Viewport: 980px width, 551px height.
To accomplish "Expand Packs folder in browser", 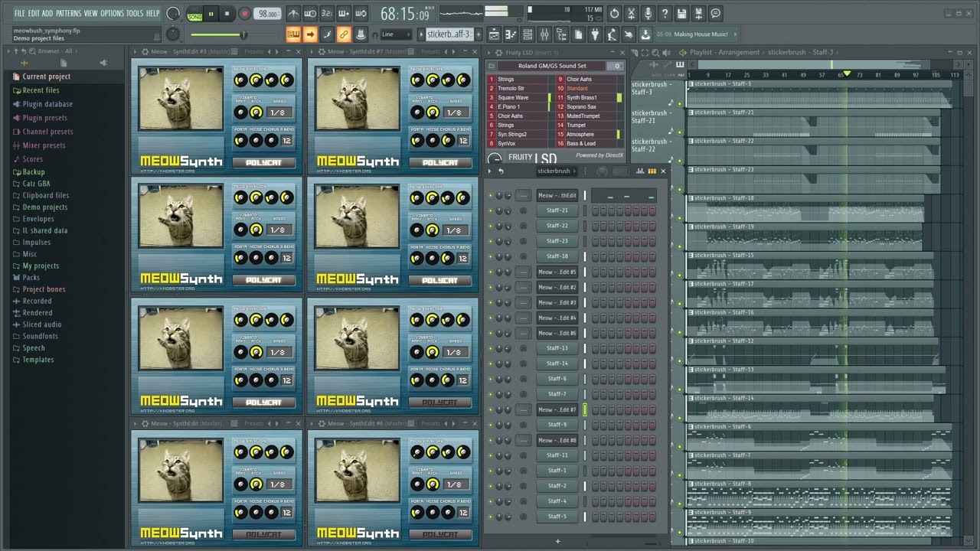I will (31, 278).
